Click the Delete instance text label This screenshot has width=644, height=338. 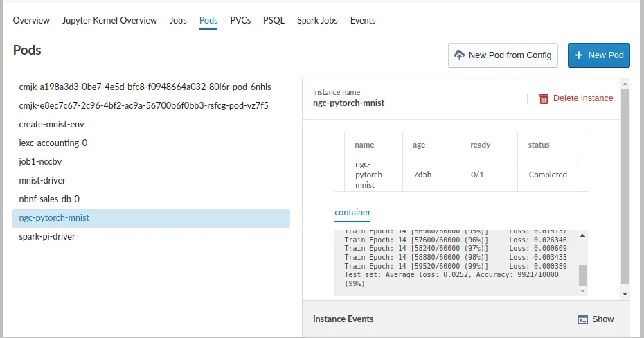click(x=583, y=98)
